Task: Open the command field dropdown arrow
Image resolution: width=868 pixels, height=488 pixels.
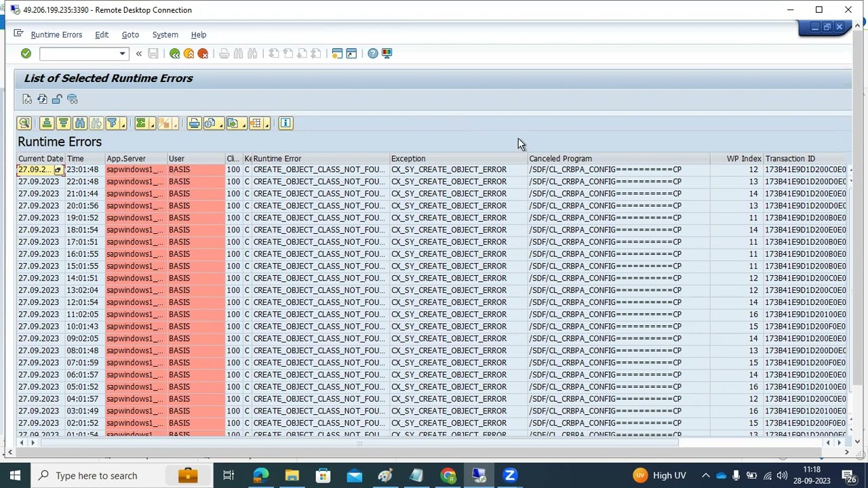Action: pyautogui.click(x=123, y=54)
